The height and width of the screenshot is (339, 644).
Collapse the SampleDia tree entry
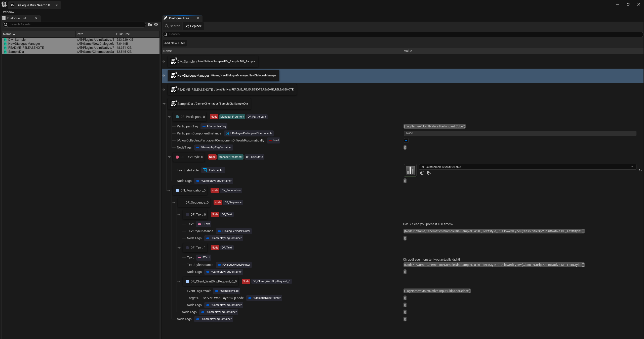coord(164,104)
